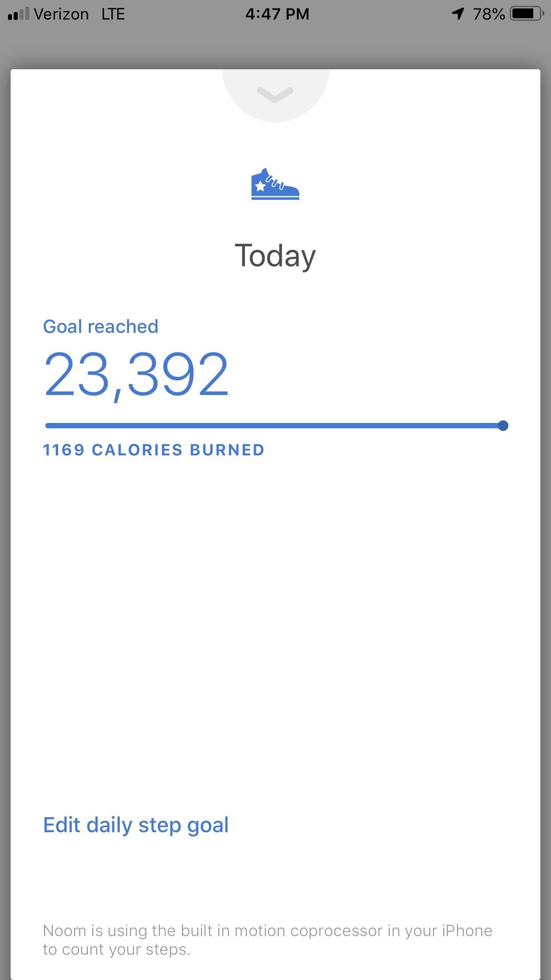Tap the step progress bar end dot

tap(503, 426)
